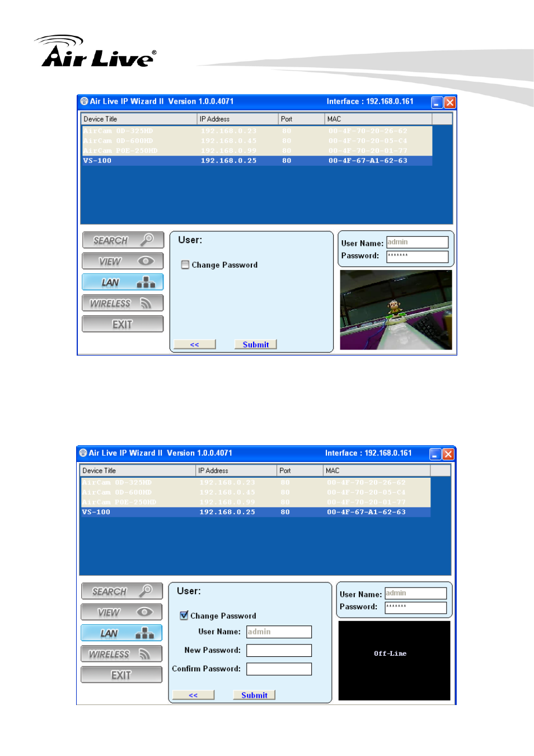Click SEARCH button in the lower wizard window
The width and height of the screenshot is (534, 756).
coord(122,591)
